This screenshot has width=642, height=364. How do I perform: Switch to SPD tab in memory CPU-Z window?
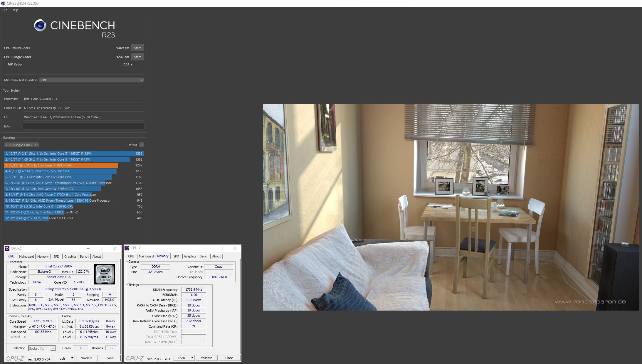click(x=176, y=256)
